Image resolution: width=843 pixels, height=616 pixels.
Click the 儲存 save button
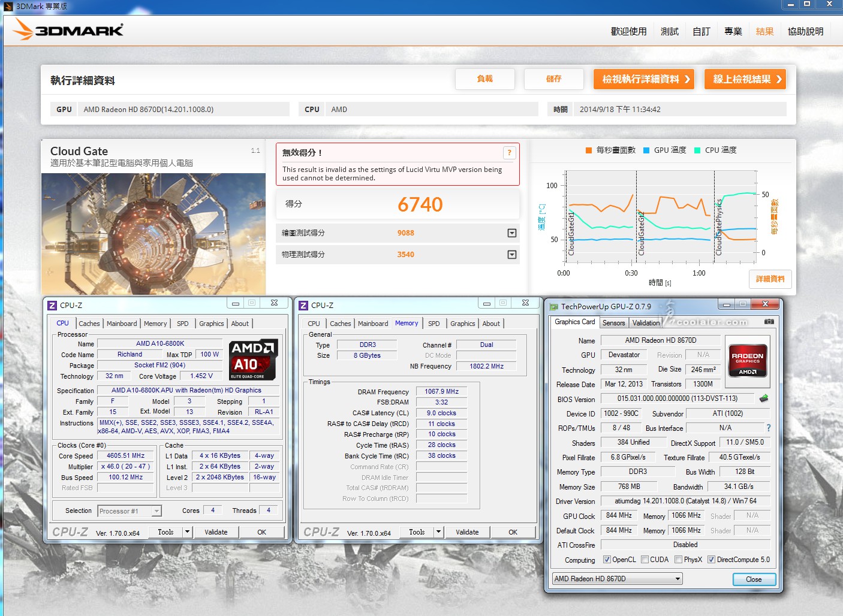point(553,79)
